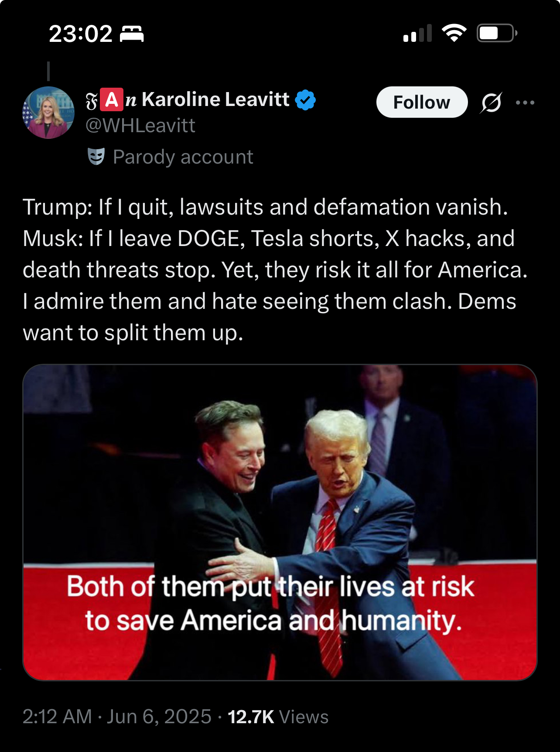
Task: Tap the @WHLeavitt handle
Action: [x=140, y=126]
